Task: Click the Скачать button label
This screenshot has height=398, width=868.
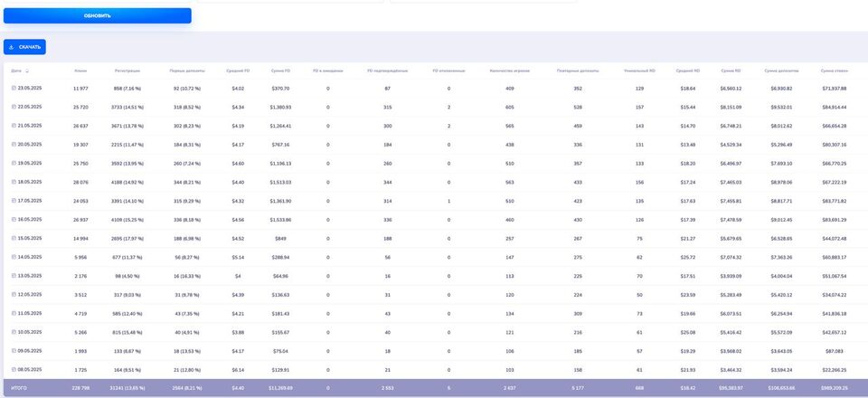Action: click(x=30, y=47)
